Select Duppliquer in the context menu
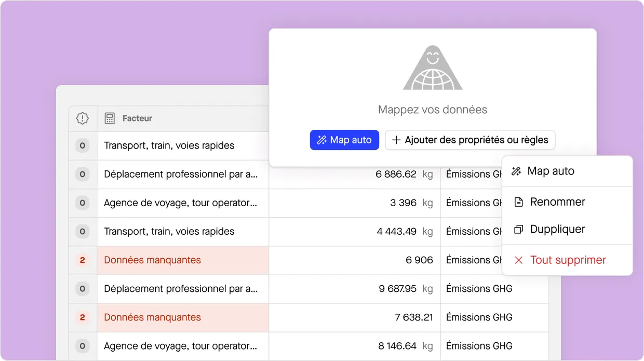 (x=557, y=229)
